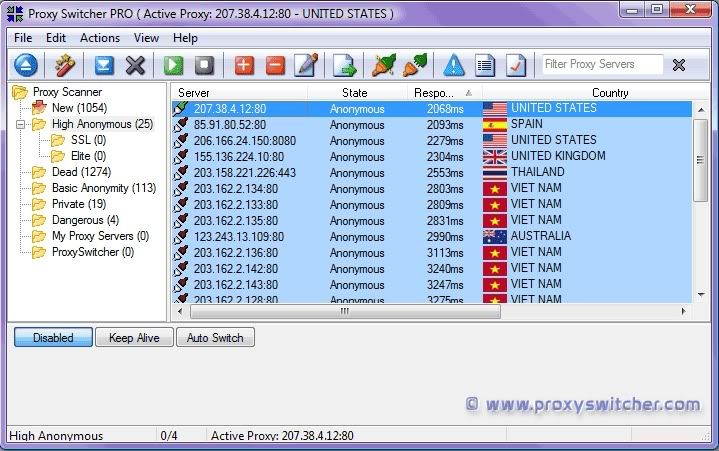The height and width of the screenshot is (451, 719).
Task: Edit proxy with pencil notepad icon
Action: click(x=307, y=65)
